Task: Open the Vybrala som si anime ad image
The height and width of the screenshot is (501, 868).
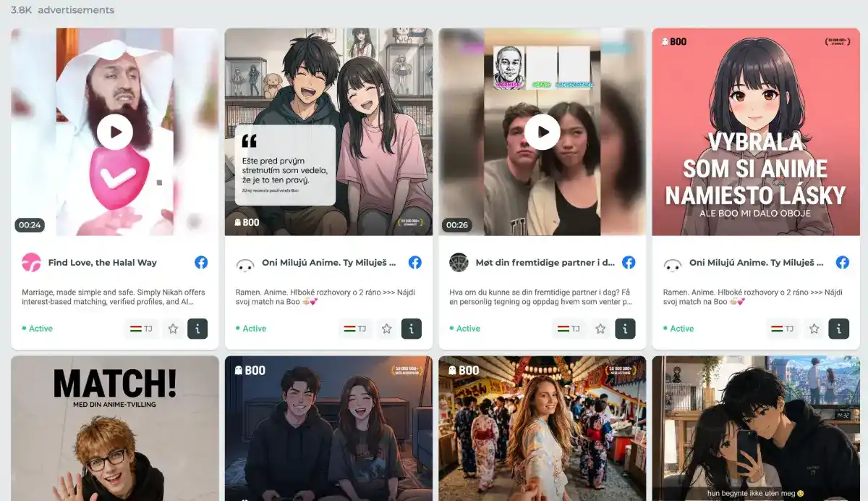Action: (x=757, y=132)
